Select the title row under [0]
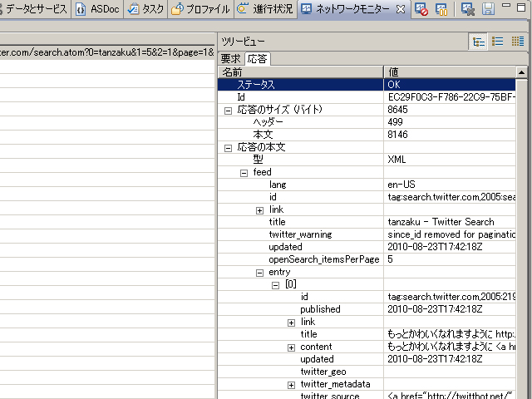532x399 pixels. coord(367,334)
